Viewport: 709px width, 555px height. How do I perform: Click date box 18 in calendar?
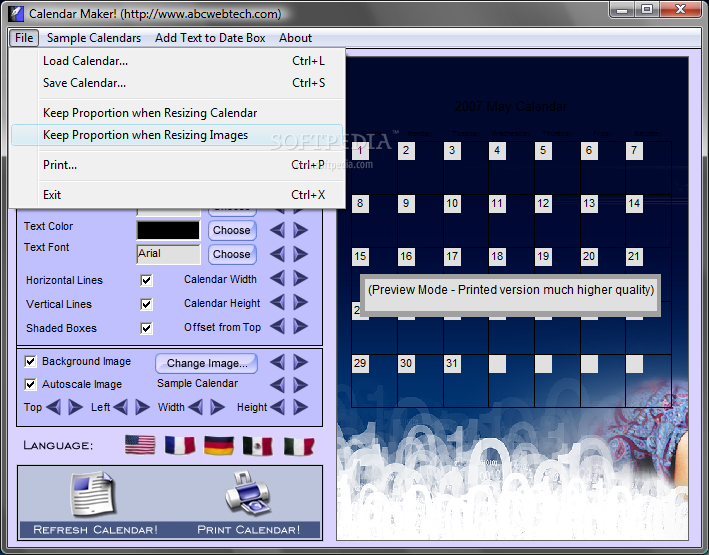(497, 257)
